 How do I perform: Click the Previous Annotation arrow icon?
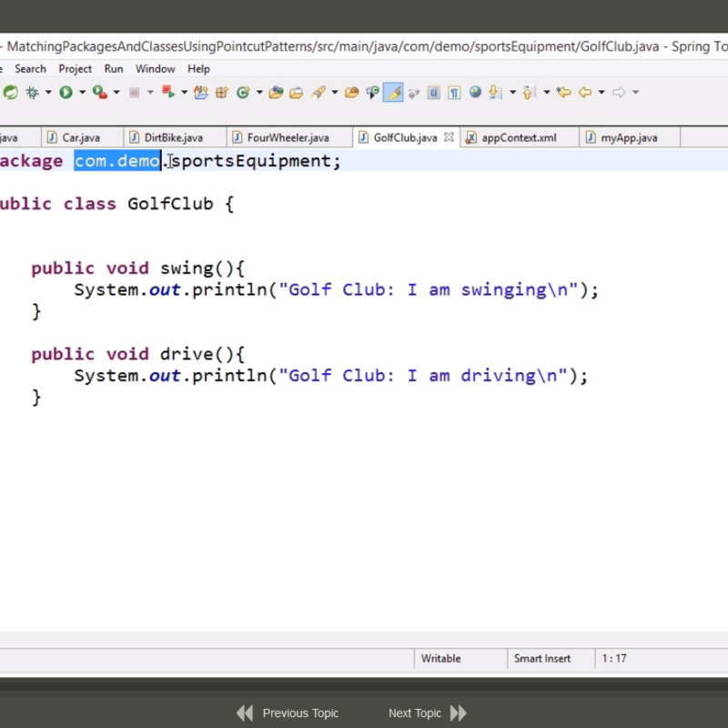tap(530, 93)
